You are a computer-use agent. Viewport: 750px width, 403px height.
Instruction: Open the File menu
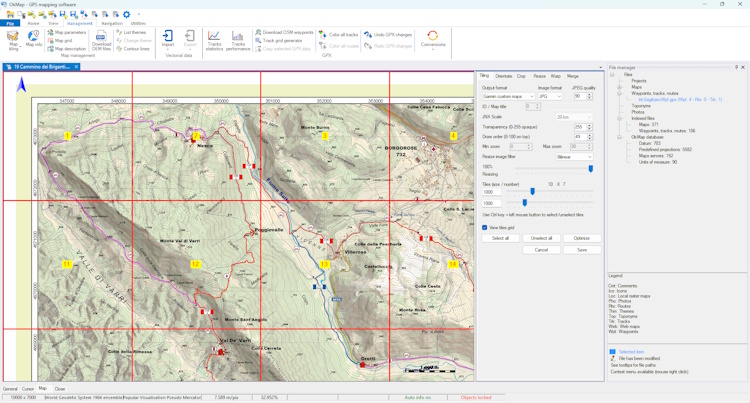pyautogui.click(x=10, y=23)
